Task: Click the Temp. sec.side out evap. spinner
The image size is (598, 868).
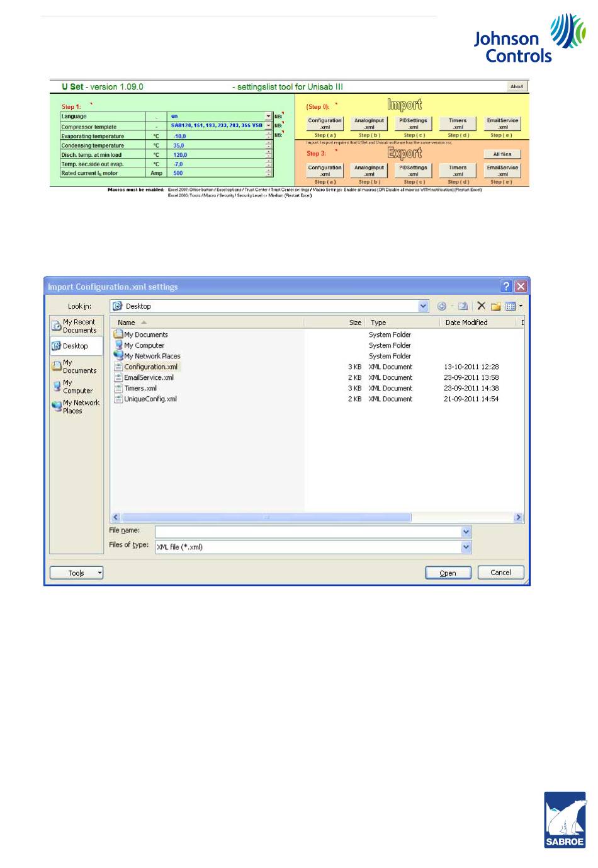Action: point(269,164)
